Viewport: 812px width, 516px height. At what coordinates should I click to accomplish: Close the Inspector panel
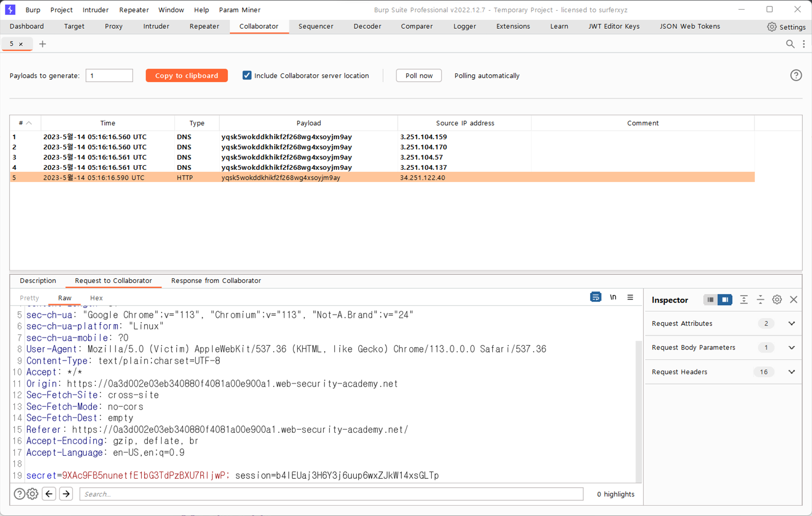click(793, 300)
